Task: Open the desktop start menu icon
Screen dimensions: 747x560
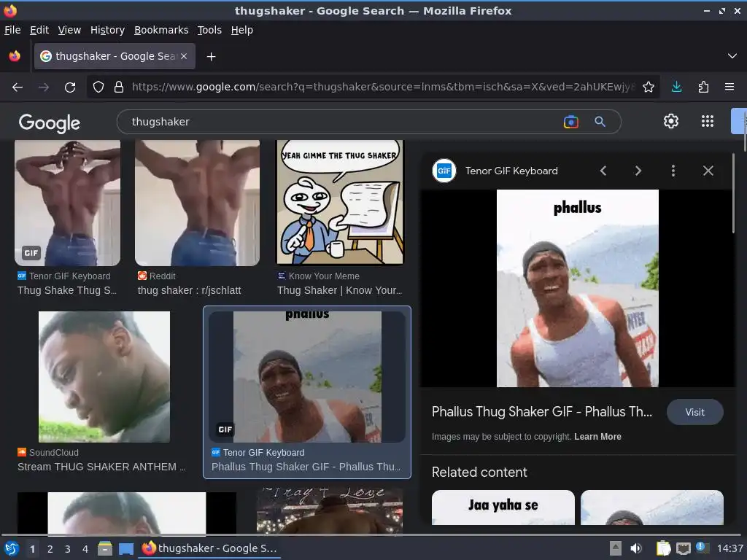Action: tap(11, 548)
